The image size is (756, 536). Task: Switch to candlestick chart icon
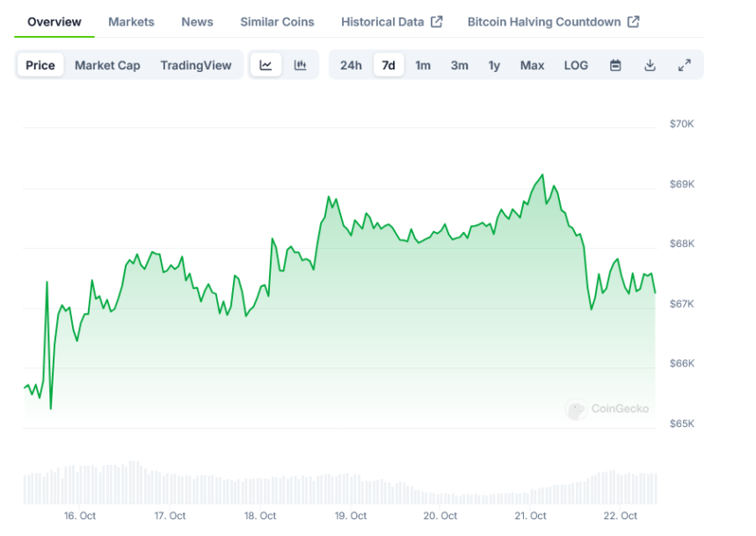pyautogui.click(x=300, y=65)
